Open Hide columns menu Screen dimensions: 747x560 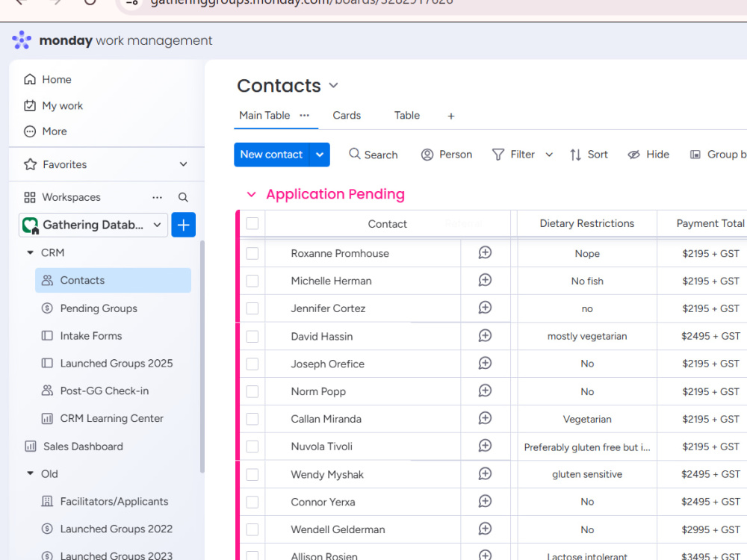tap(648, 155)
